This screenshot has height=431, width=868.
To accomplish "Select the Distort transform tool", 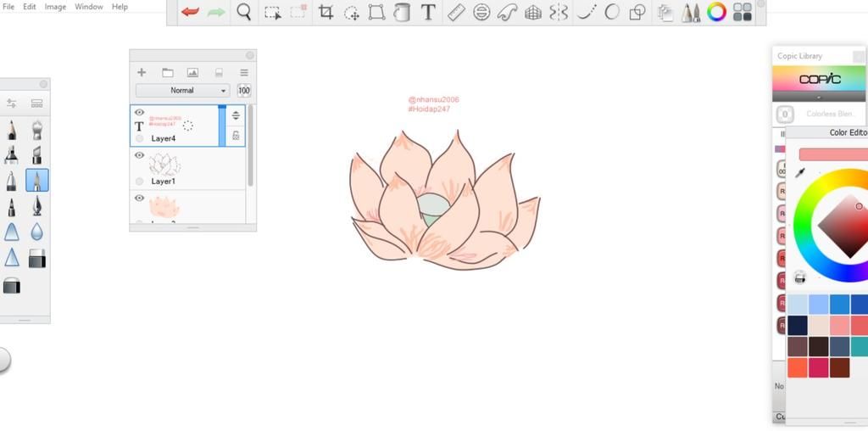I will coord(376,12).
